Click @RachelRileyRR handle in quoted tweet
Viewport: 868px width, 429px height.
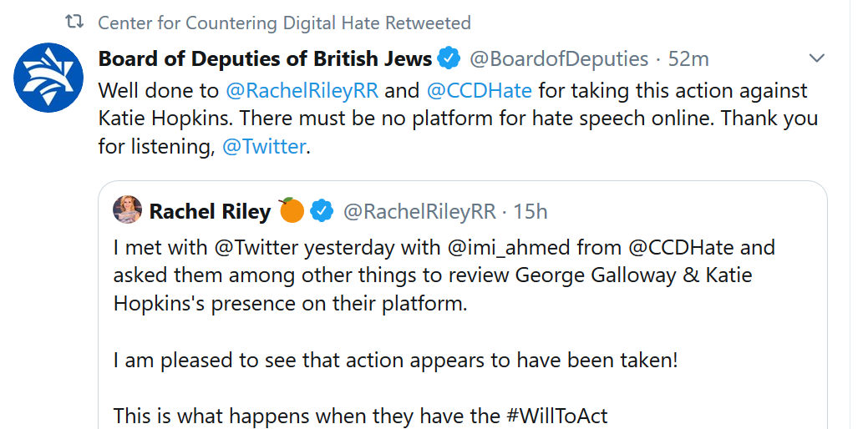(x=419, y=212)
